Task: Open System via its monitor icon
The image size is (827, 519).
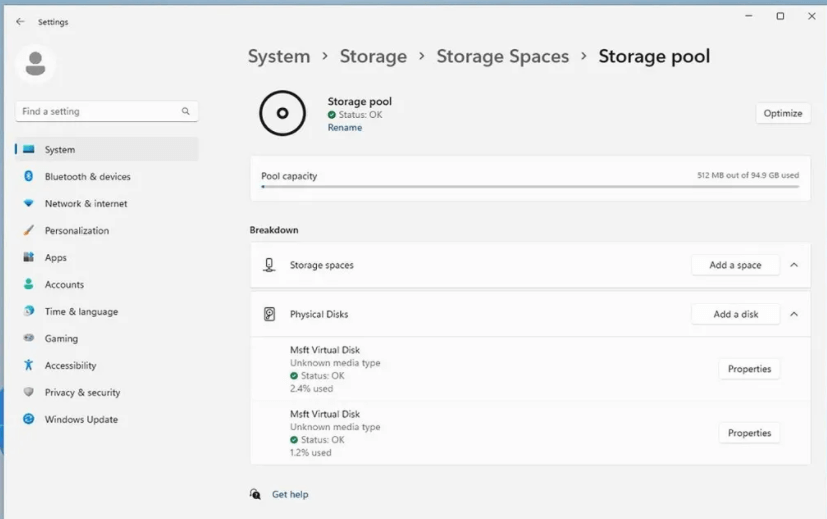Action: click(x=28, y=149)
